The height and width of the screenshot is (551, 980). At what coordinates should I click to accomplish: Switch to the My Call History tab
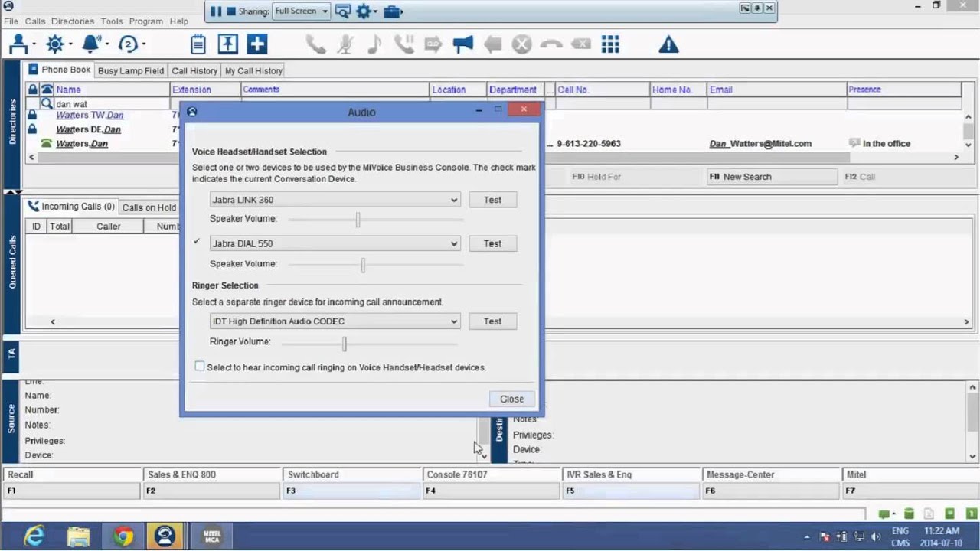253,70
